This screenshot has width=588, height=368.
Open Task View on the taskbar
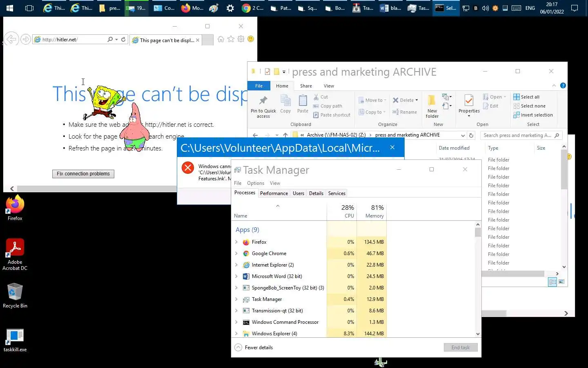29,8
